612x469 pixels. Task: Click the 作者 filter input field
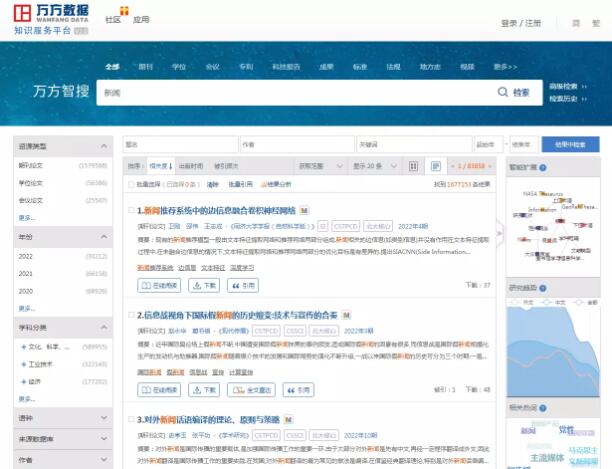(297, 145)
